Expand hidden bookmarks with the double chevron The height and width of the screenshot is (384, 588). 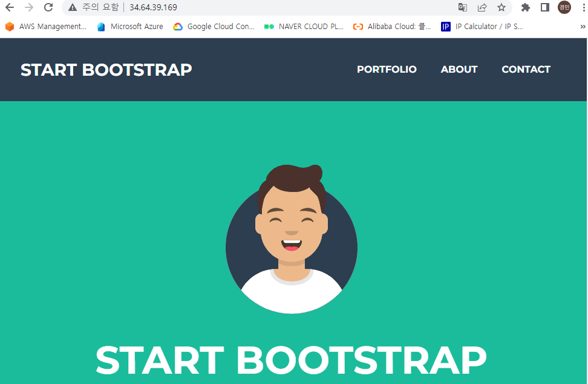(x=583, y=27)
